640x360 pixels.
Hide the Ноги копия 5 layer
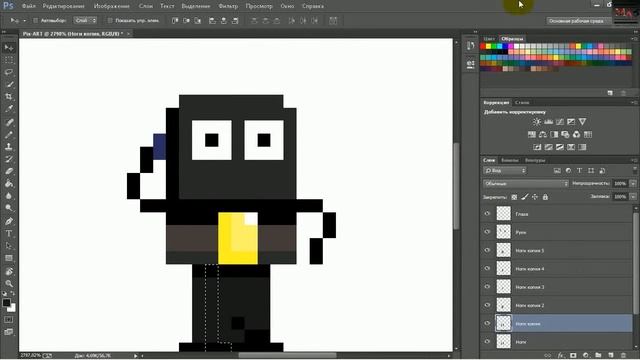point(487,250)
